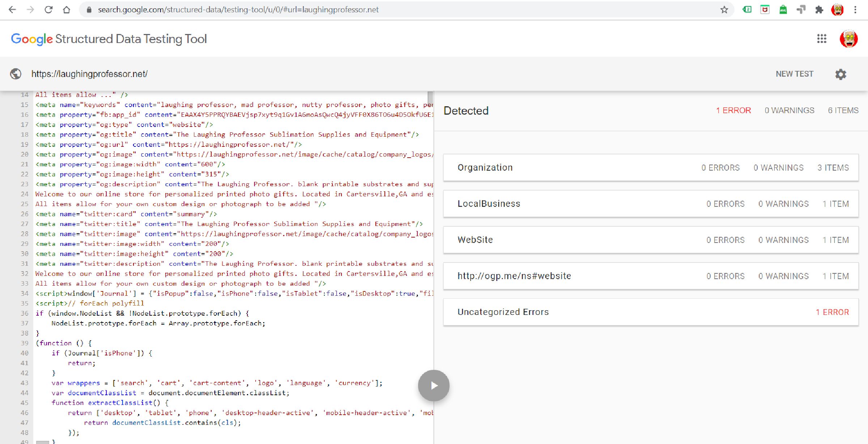This screenshot has width=868, height=444.
Task: Open the Chrome three-dot menu
Action: click(855, 10)
